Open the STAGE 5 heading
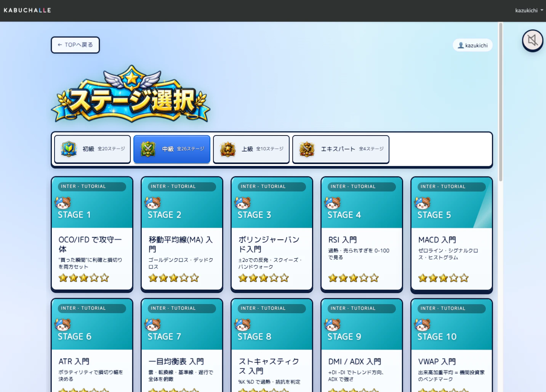The height and width of the screenshot is (392, 546). 434,215
